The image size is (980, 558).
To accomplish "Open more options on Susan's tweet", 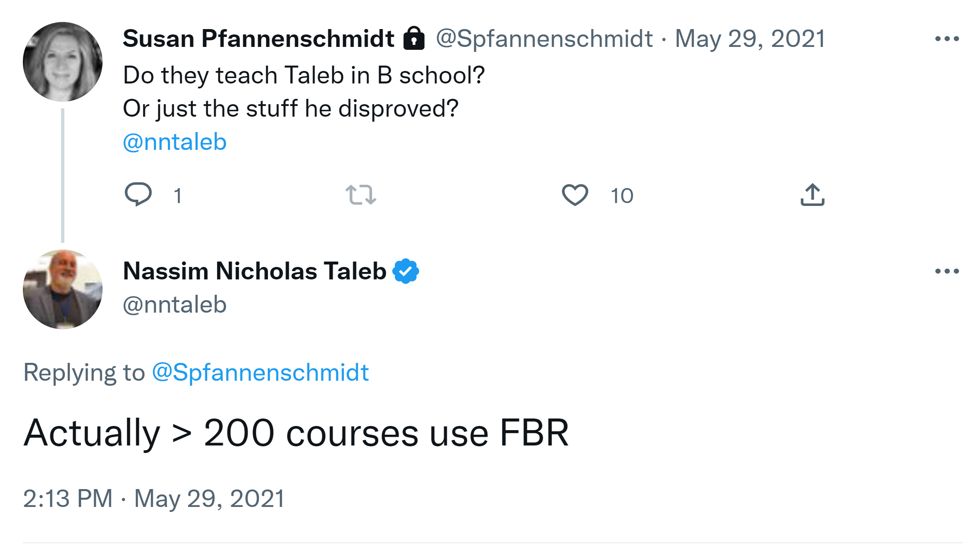I will (947, 39).
